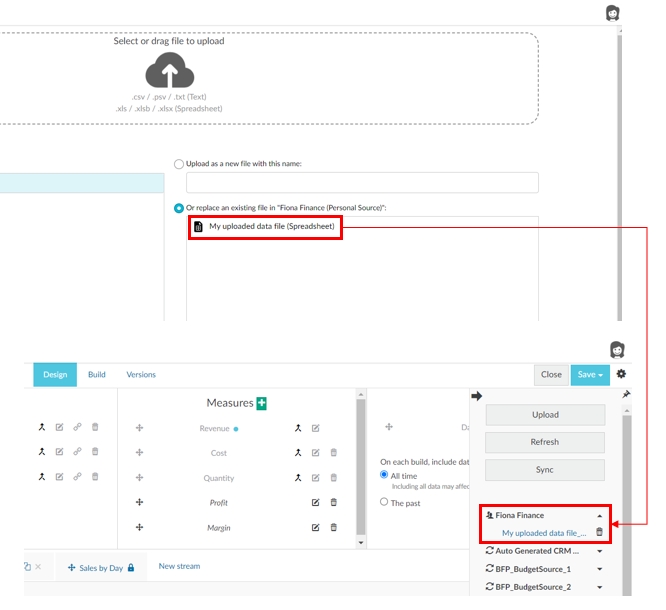Expand Auto Generated CRM source
The width and height of the screenshot is (666, 610).
tap(600, 551)
